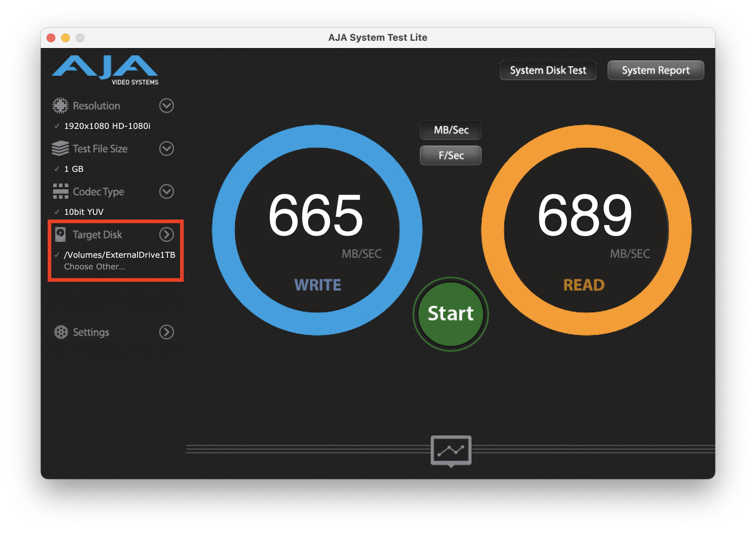756x533 pixels.
Task: Switch display units to F/Sec
Action: [451, 155]
